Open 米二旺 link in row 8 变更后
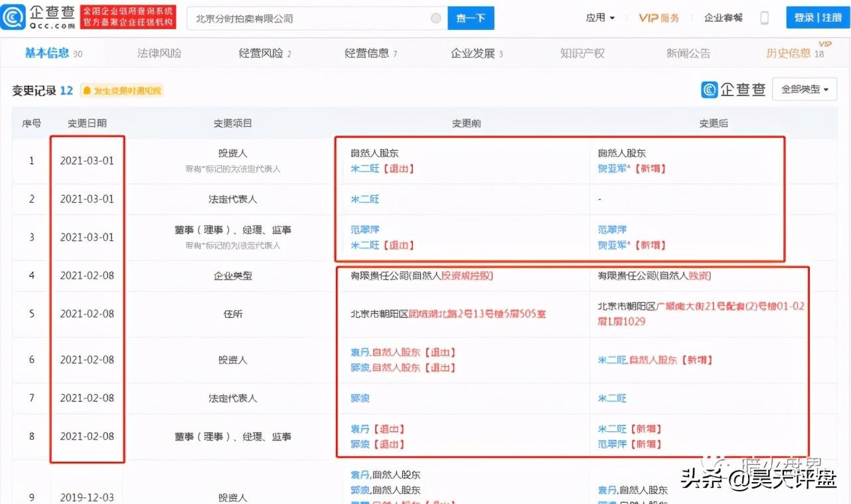This screenshot has width=851, height=504. click(x=612, y=428)
